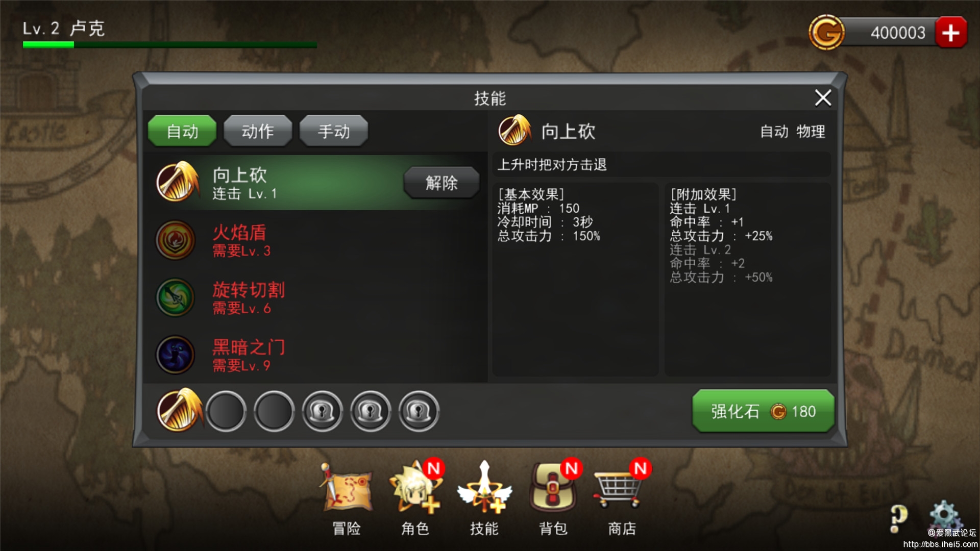
Task: Switch to the 自动 auto tab
Action: pos(182,131)
